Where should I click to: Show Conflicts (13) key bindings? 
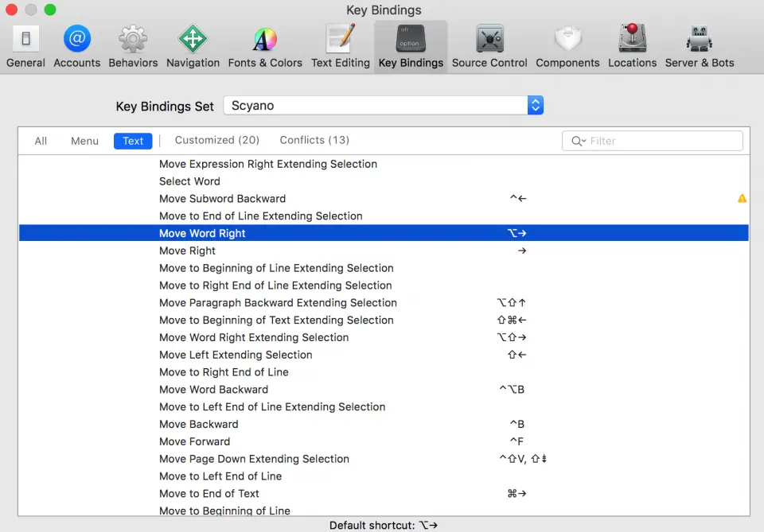coord(314,140)
